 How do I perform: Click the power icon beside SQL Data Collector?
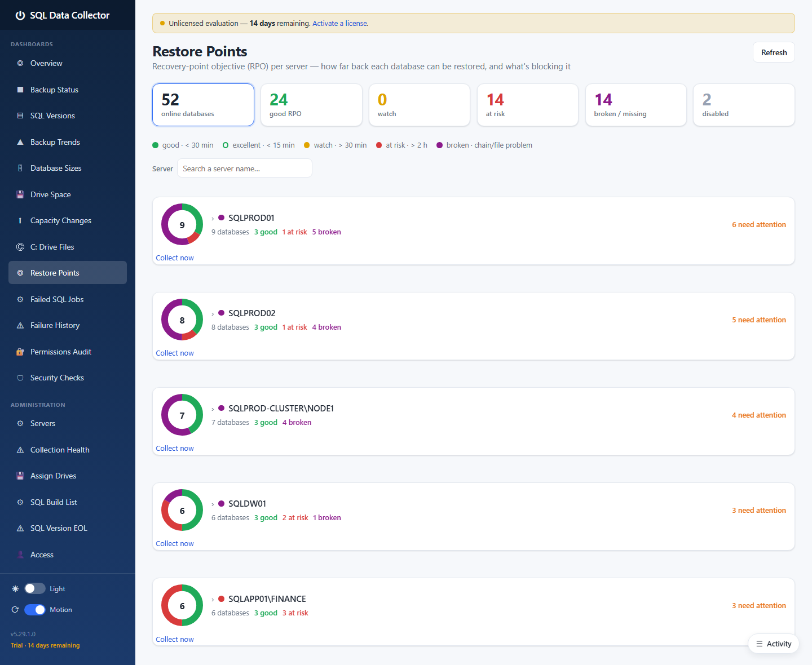(20, 15)
